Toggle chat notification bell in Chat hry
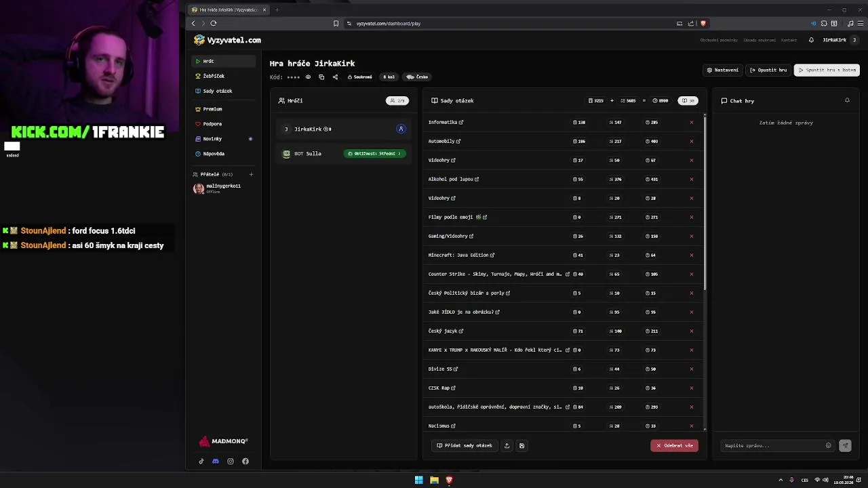Image resolution: width=868 pixels, height=488 pixels. click(x=847, y=100)
